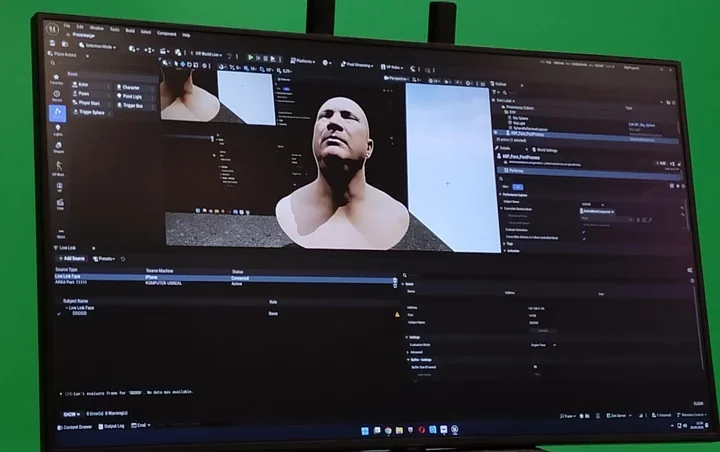Click the search icon in Place Actors
This screenshot has height=452, width=720.
coord(53,63)
